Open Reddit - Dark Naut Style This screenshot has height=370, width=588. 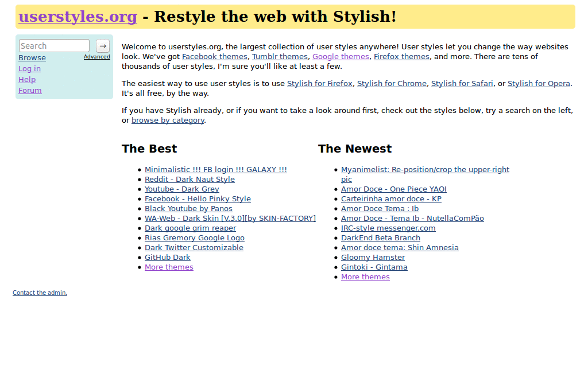(189, 180)
